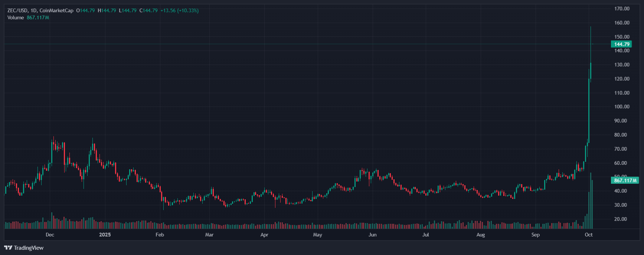Image resolution: width=644 pixels, height=255 pixels.
Task: Select the 2025 year marker on time axis
Action: [x=105, y=235]
